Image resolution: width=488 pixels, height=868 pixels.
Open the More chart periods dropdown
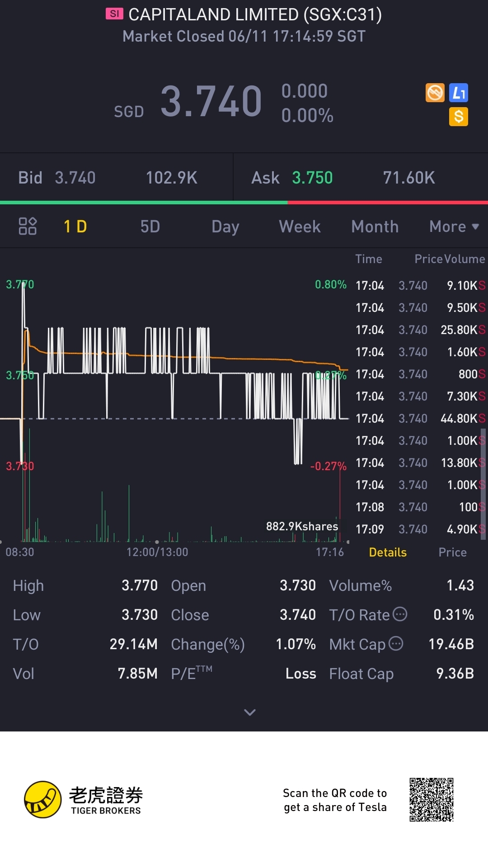[454, 226]
